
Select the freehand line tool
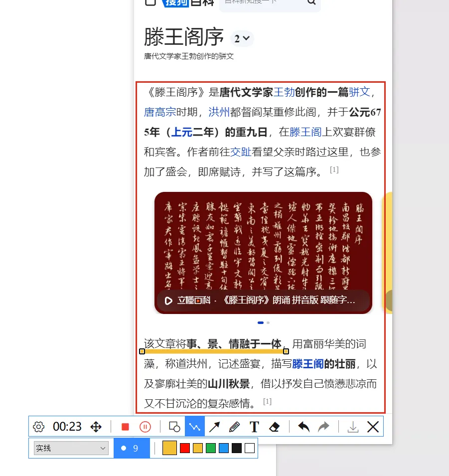(x=194, y=427)
